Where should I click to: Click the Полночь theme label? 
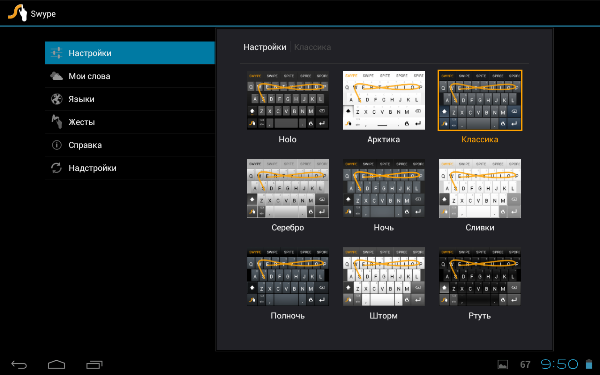click(287, 316)
